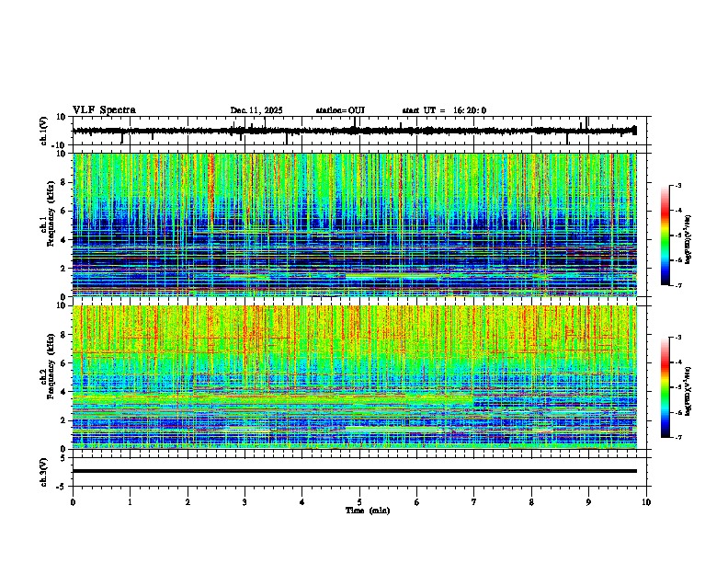
Task: Click the time axis tick label "0"
Action: pyautogui.click(x=73, y=502)
